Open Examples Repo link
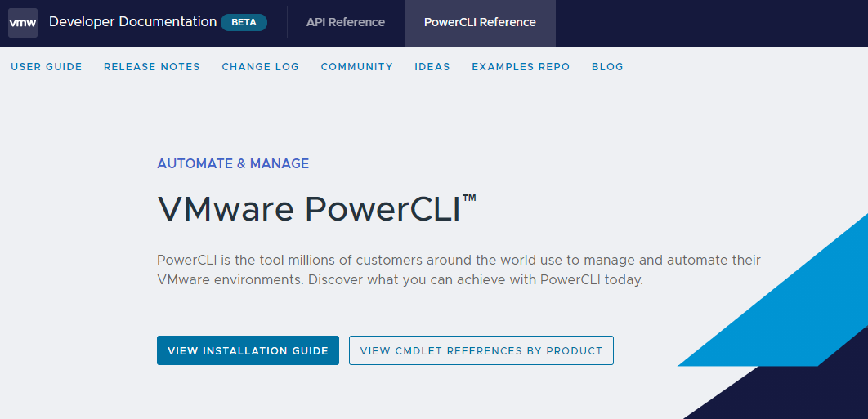868x419 pixels. pos(521,67)
